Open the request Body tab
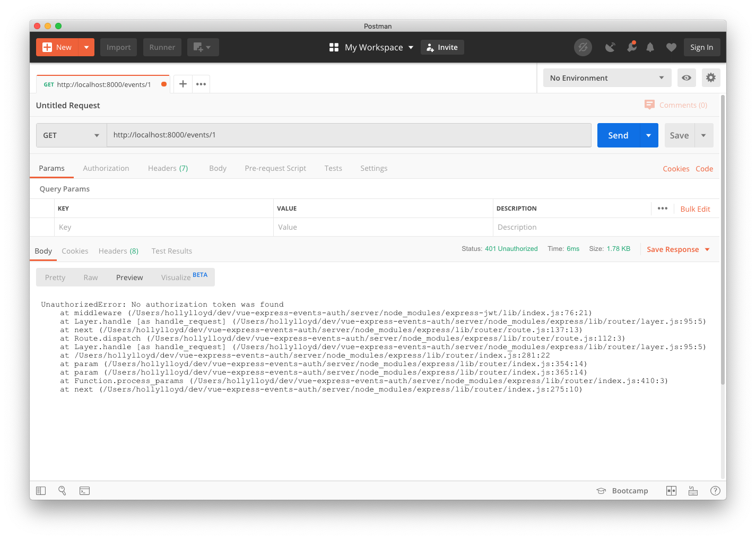Image resolution: width=756 pixels, height=539 pixels. (x=218, y=168)
